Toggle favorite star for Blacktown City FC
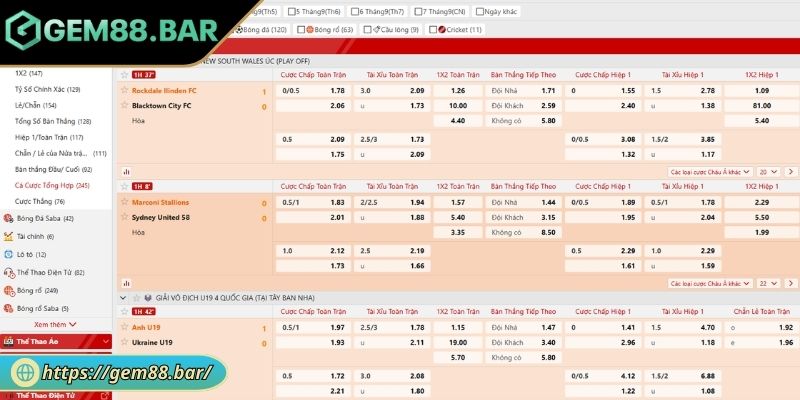800x400 pixels. pos(123,105)
